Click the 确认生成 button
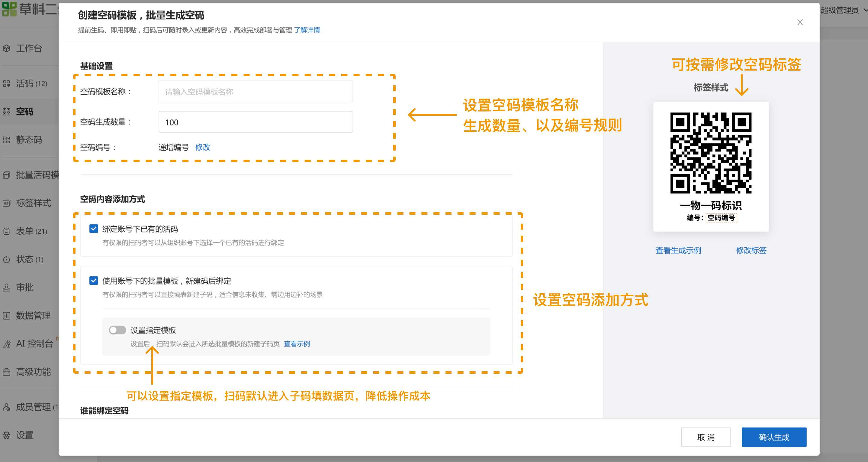This screenshot has height=462, width=868. [774, 438]
